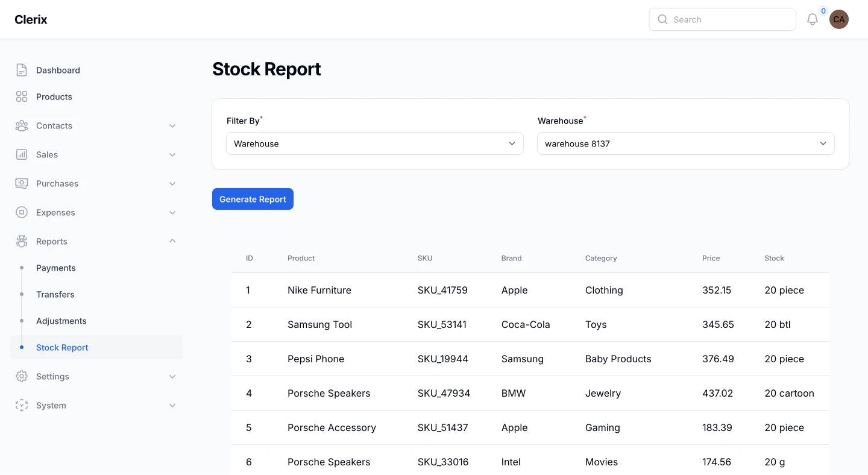This screenshot has height=475, width=868.
Task: Click price 174.56 cell
Action: pos(717,462)
